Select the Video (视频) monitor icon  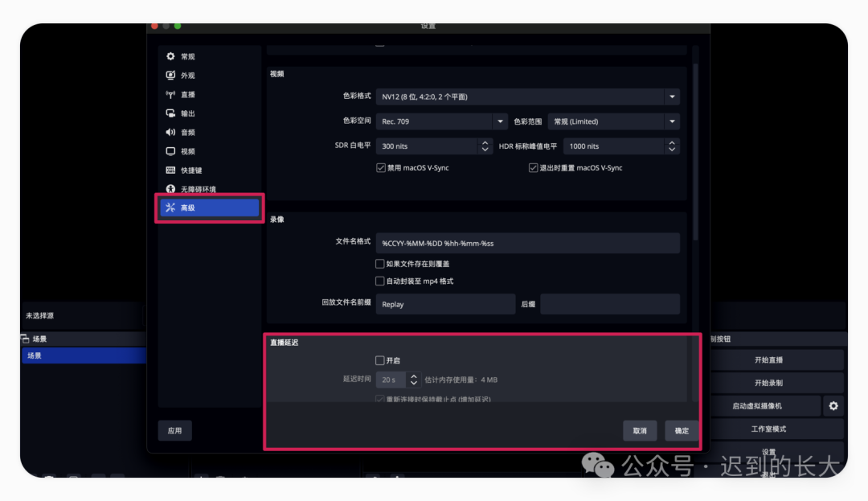(170, 151)
